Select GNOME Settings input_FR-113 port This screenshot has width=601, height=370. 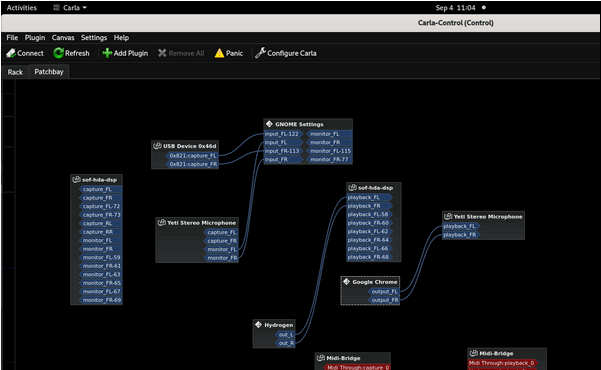(283, 151)
